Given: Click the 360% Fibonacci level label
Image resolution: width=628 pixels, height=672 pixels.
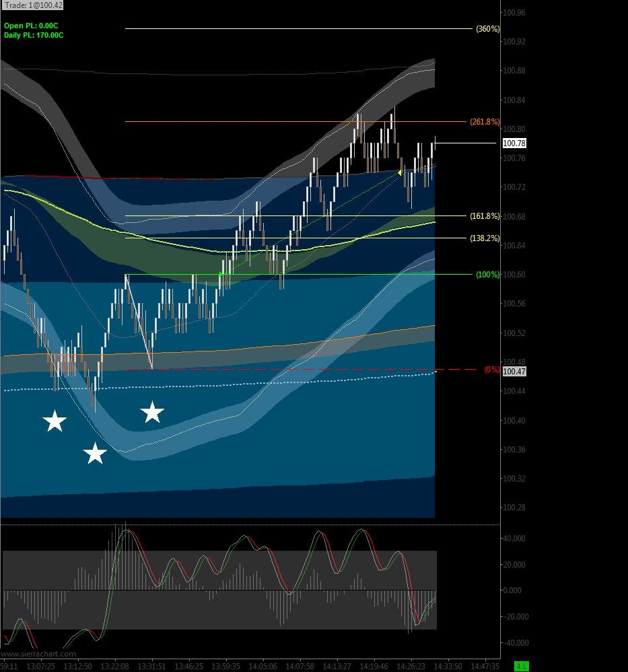Looking at the screenshot, I should pos(488,29).
